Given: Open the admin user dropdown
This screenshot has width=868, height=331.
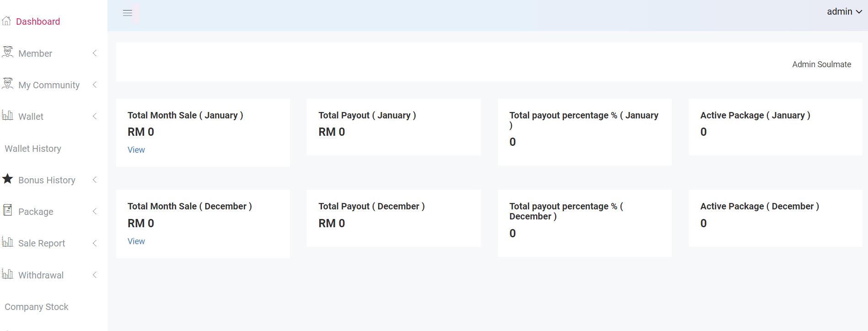Looking at the screenshot, I should [x=844, y=12].
